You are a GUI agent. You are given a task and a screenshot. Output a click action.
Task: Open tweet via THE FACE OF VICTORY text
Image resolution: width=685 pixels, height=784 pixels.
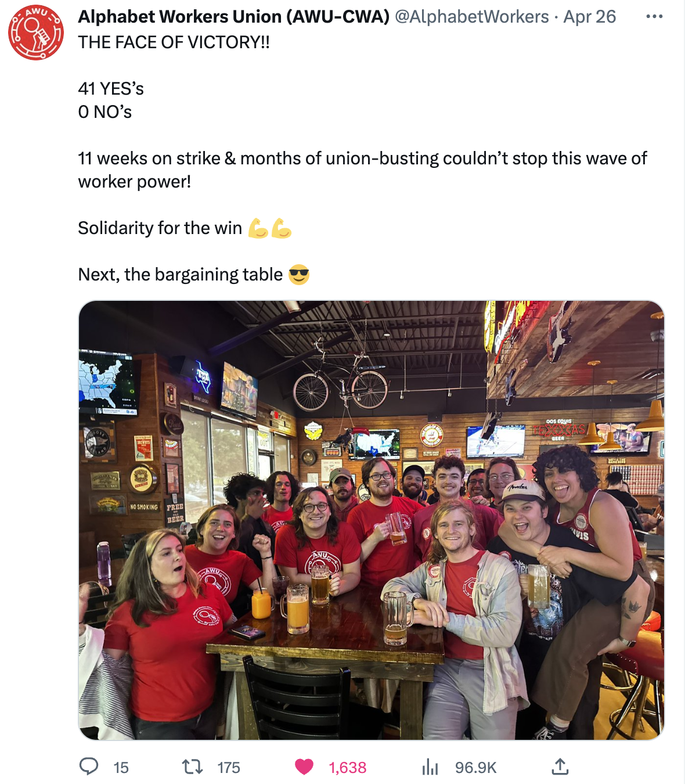coord(174,42)
